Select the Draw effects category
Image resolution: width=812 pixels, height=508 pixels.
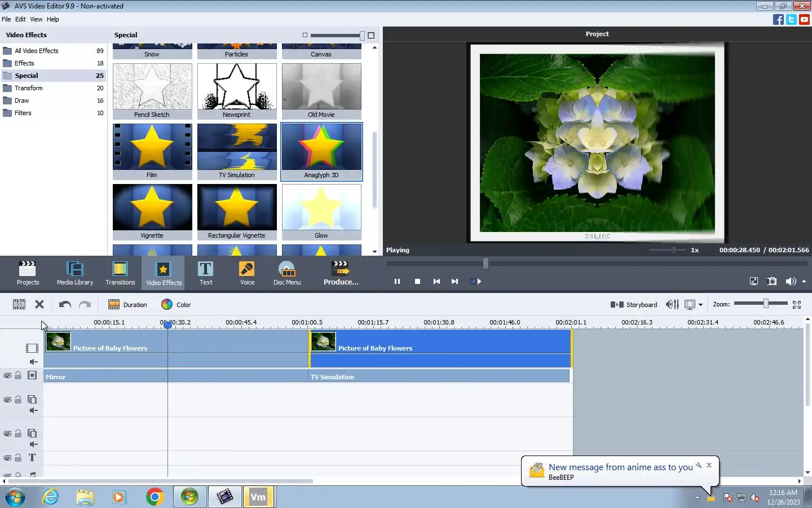pyautogui.click(x=53, y=100)
